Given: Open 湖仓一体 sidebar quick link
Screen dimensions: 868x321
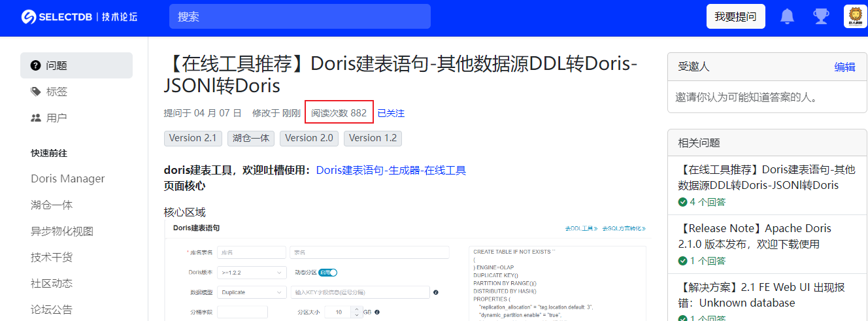Looking at the screenshot, I should 52,205.
